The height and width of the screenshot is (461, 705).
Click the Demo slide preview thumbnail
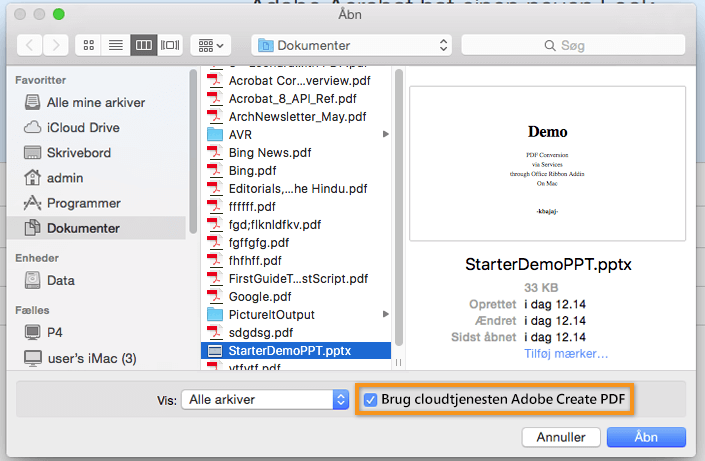coord(547,164)
